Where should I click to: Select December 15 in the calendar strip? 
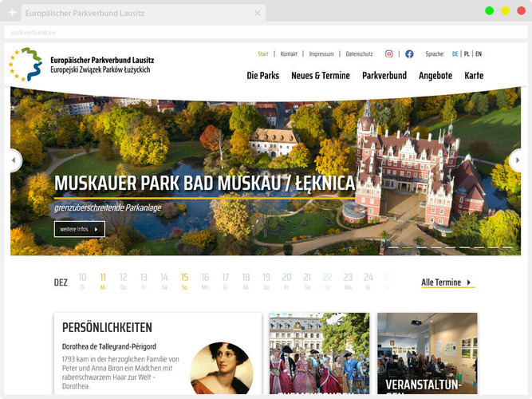click(x=184, y=281)
